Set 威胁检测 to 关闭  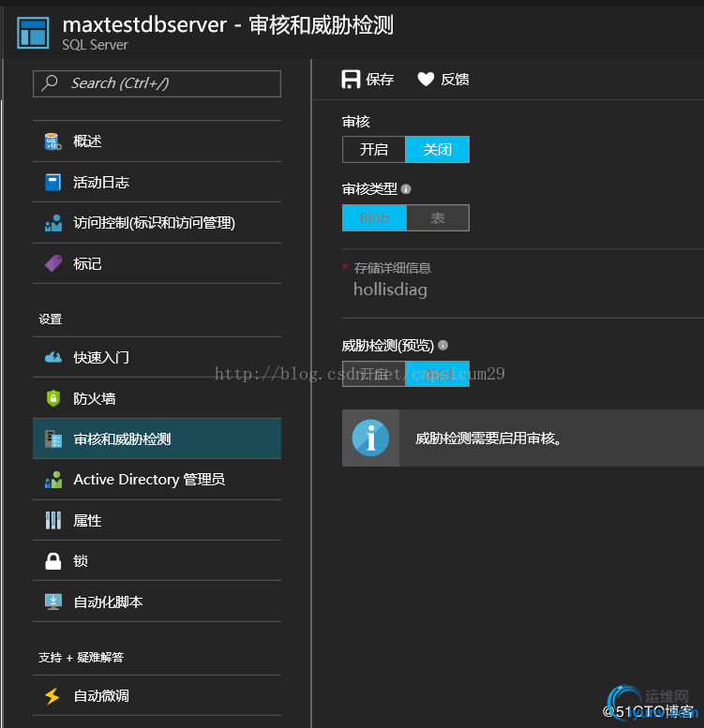[x=438, y=374]
